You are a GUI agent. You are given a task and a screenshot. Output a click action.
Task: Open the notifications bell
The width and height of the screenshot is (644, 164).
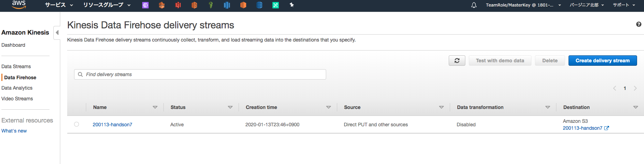pos(474,5)
